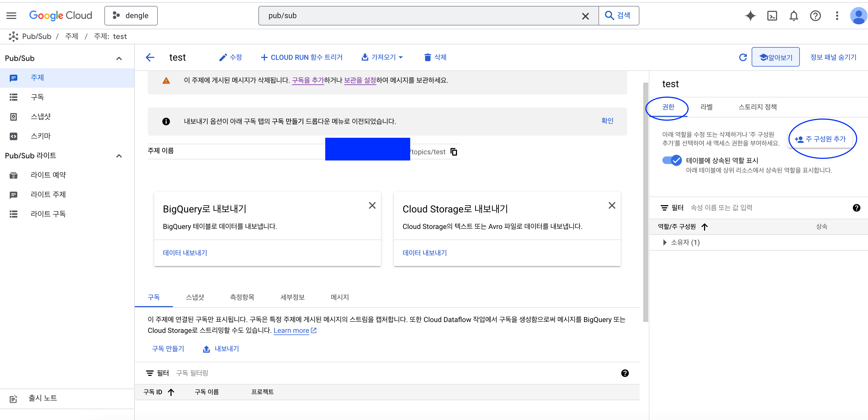Open the hamburger navigation menu
Screen dimensions: 868x420
tap(11, 15)
